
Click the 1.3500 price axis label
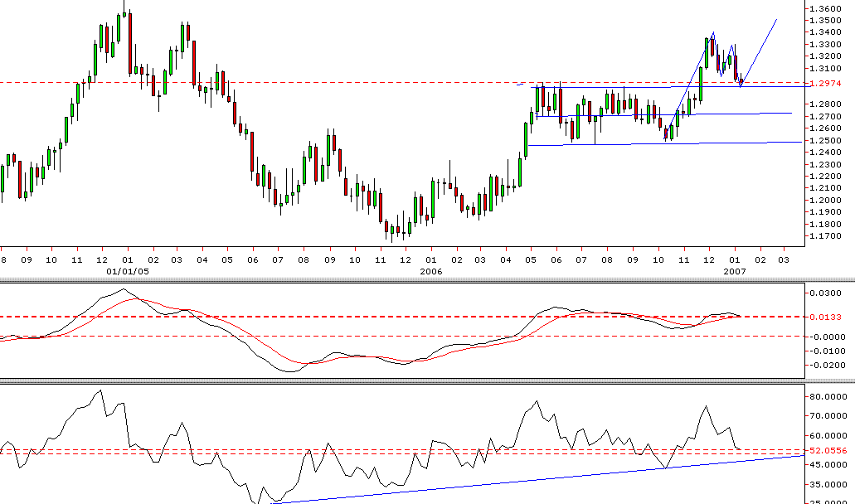coord(825,21)
